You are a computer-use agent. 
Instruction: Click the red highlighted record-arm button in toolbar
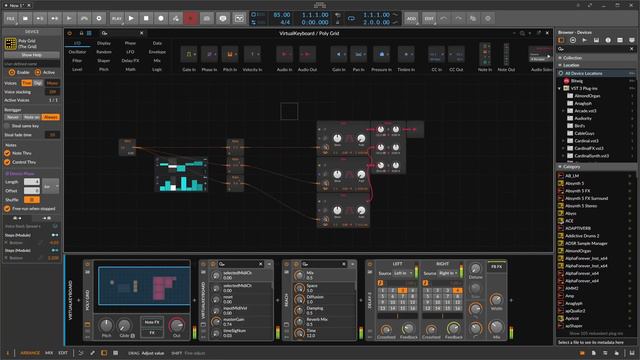(x=191, y=18)
